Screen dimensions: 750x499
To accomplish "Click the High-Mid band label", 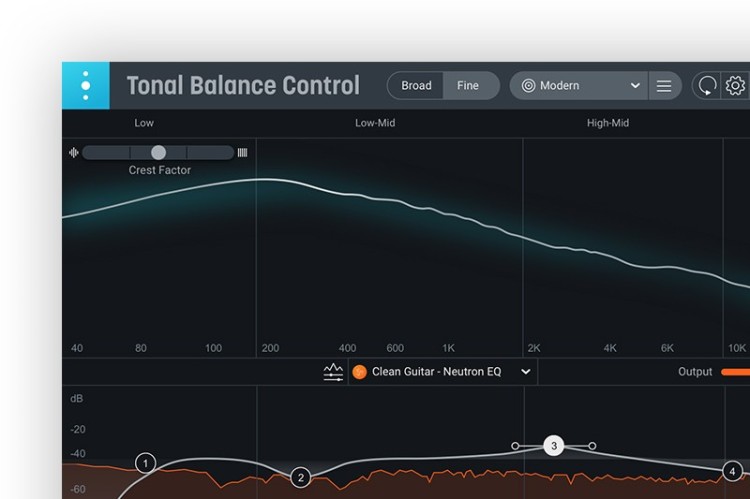I will pos(608,123).
